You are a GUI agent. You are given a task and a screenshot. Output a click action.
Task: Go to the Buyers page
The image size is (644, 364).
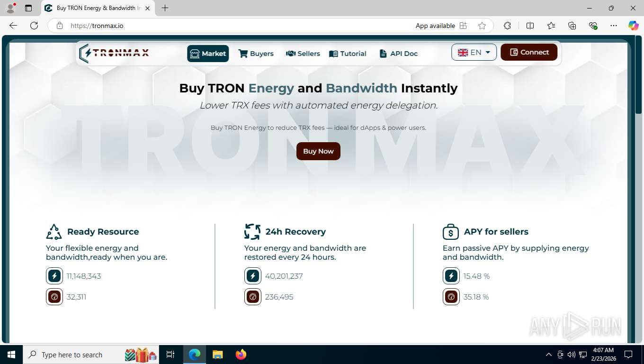[256, 54]
